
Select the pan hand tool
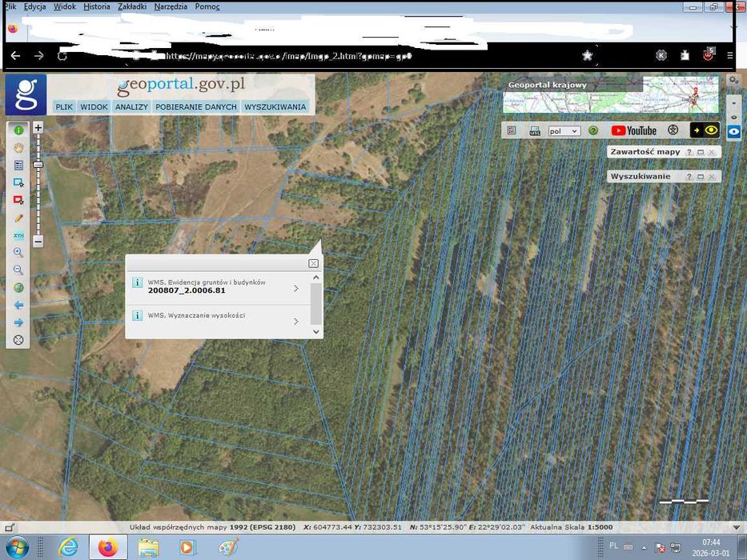click(18, 148)
